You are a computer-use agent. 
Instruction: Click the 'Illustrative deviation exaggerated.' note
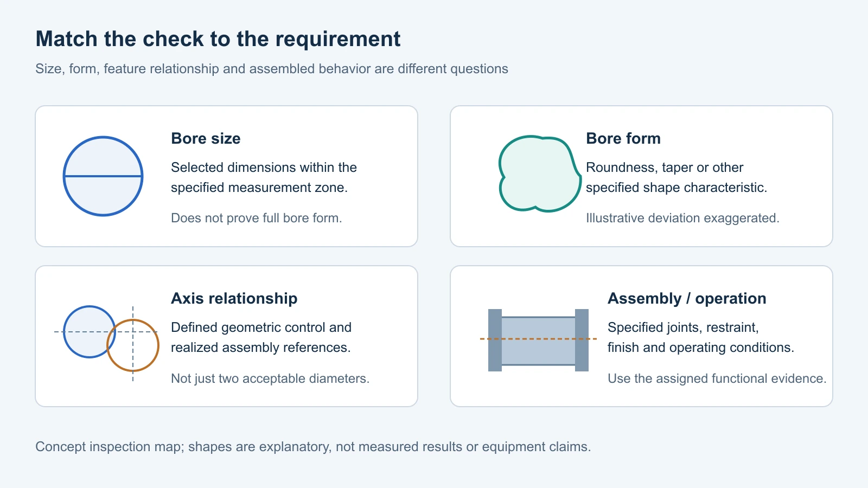pyautogui.click(x=682, y=218)
